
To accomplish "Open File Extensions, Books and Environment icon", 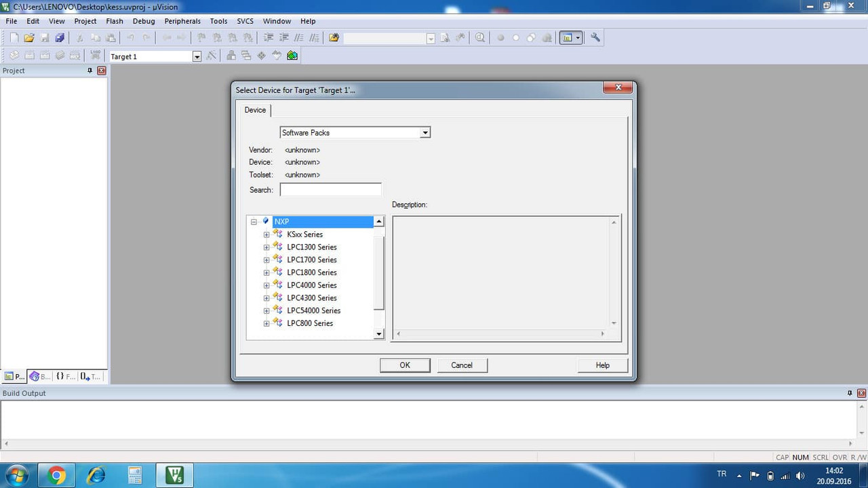I will 231,56.
